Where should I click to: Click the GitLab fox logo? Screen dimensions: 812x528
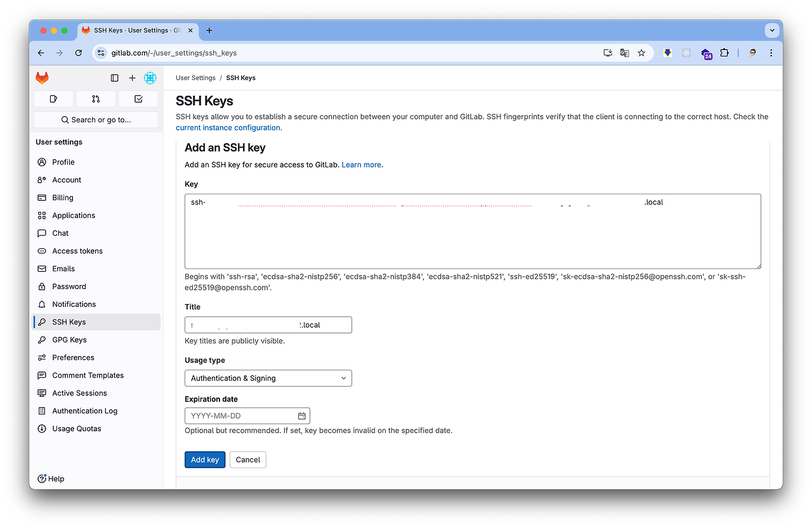pyautogui.click(x=42, y=77)
